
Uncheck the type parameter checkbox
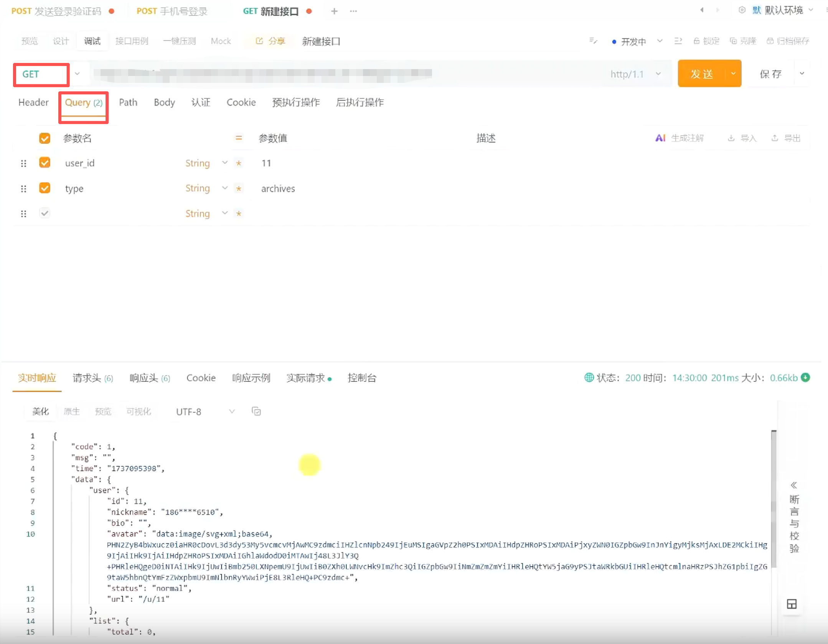(45, 188)
